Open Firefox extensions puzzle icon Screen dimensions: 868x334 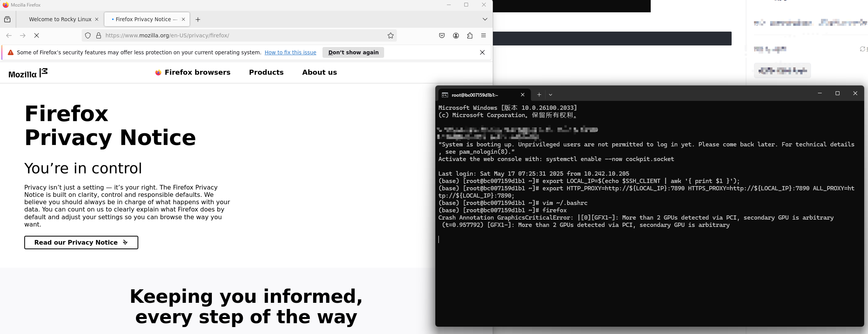[x=470, y=35]
